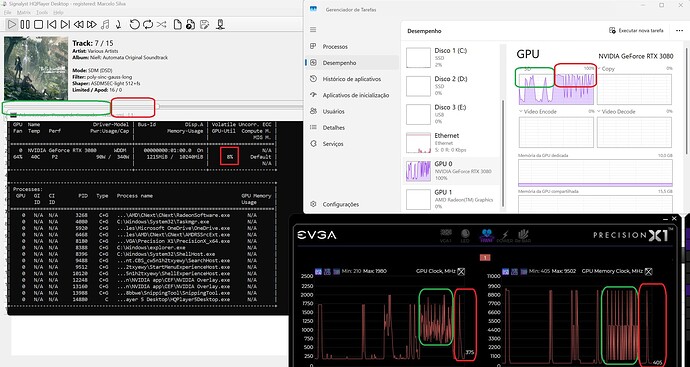This screenshot has height=367, width=690.
Task: Pause the current track in HQPlayer
Action: [25, 25]
